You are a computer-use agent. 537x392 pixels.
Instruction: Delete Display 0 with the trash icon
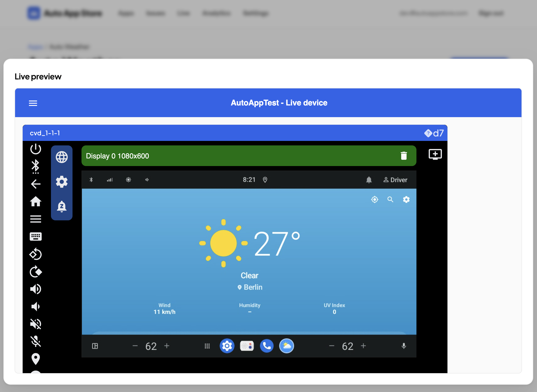[404, 156]
